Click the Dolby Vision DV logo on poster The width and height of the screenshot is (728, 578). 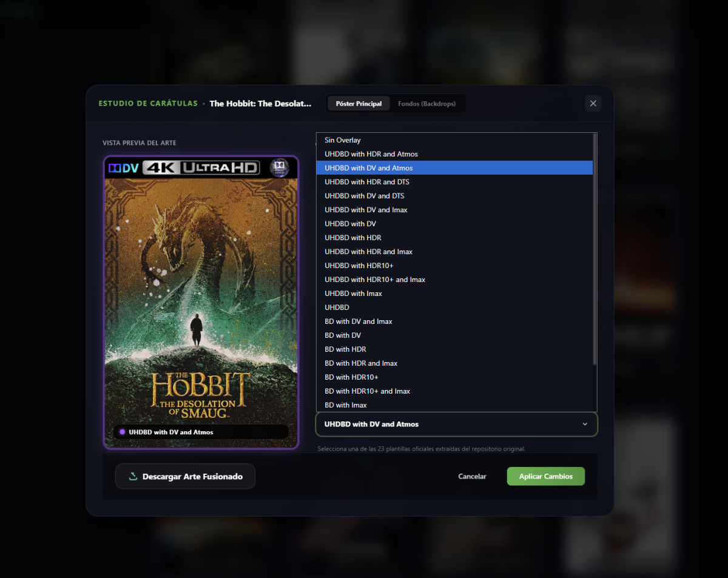click(x=123, y=168)
